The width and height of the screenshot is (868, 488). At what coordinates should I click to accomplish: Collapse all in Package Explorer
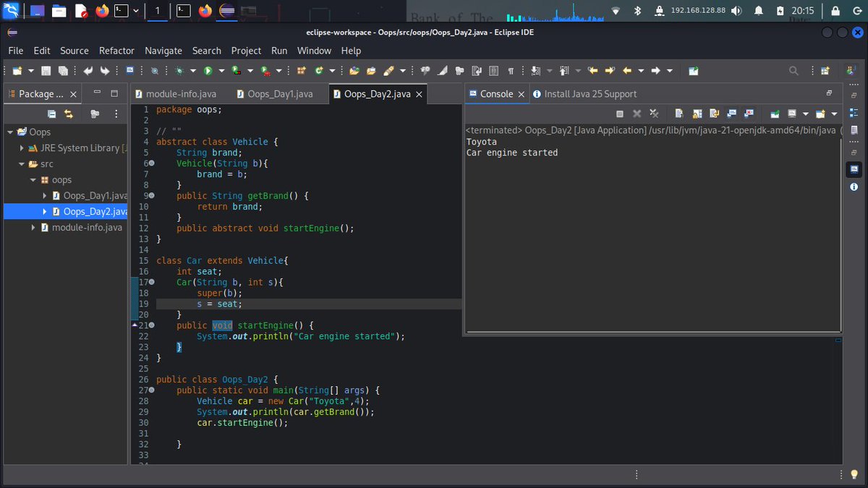pos(51,114)
